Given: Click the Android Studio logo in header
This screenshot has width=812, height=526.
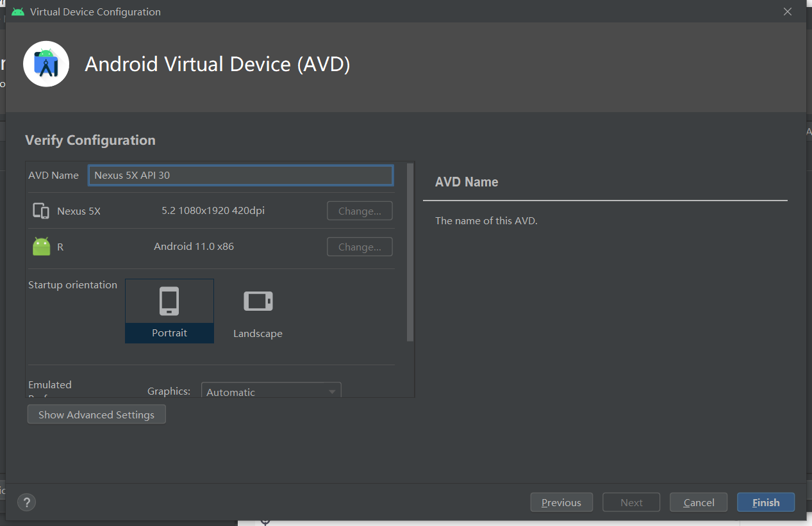Looking at the screenshot, I should [46, 64].
